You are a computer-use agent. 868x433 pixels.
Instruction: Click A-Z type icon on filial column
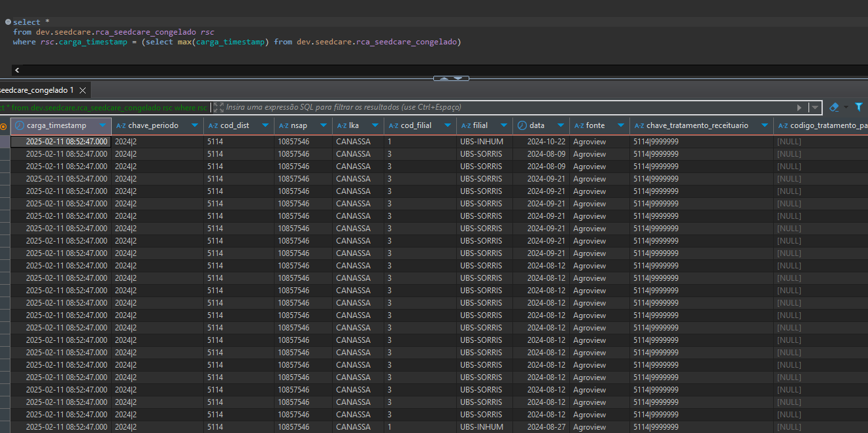466,125
